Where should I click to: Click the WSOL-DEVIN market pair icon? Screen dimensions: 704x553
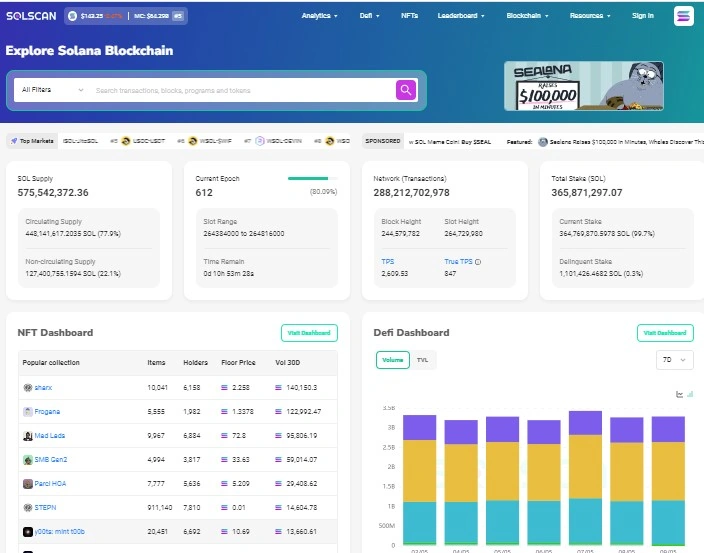click(260, 141)
